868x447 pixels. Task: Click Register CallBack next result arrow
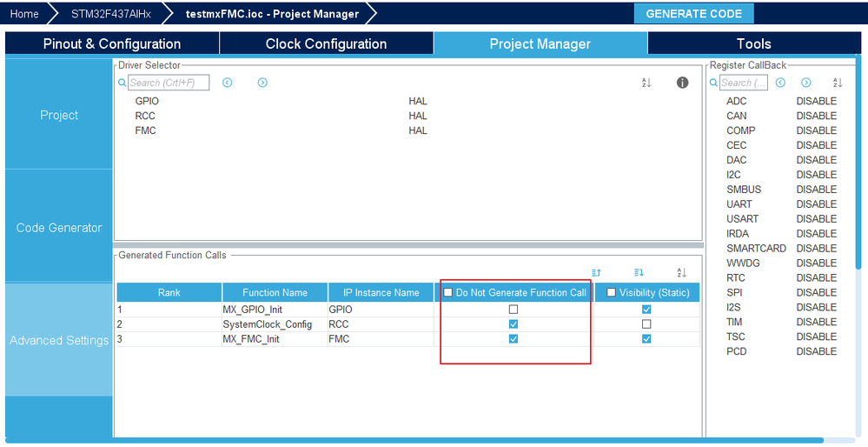[806, 83]
